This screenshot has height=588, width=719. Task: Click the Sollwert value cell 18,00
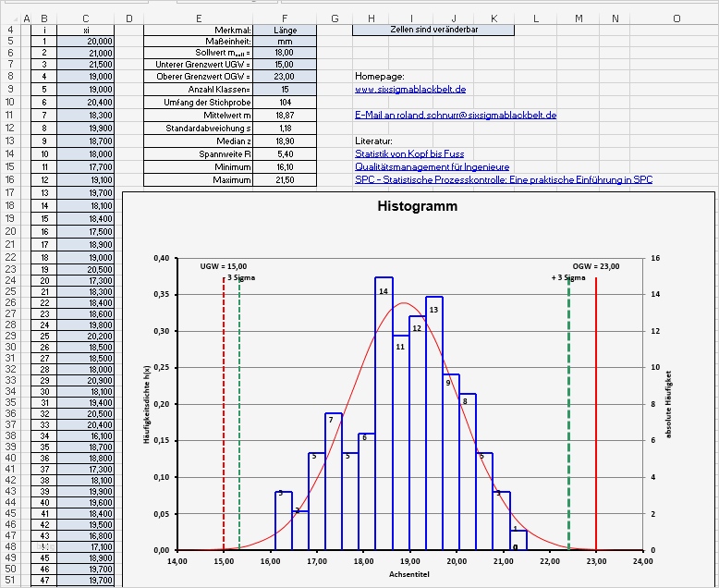(285, 54)
